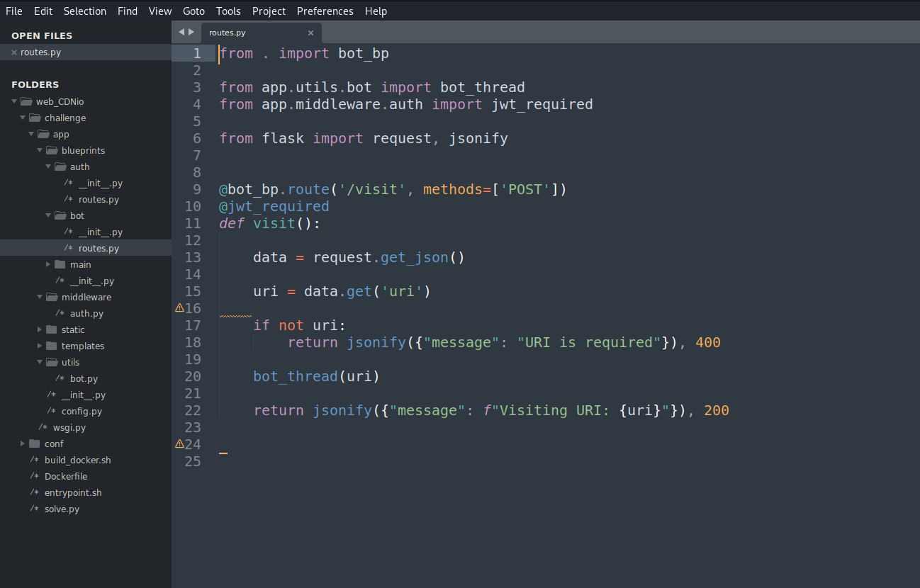Click the conf folder icon
The width and height of the screenshot is (920, 588).
point(35,444)
